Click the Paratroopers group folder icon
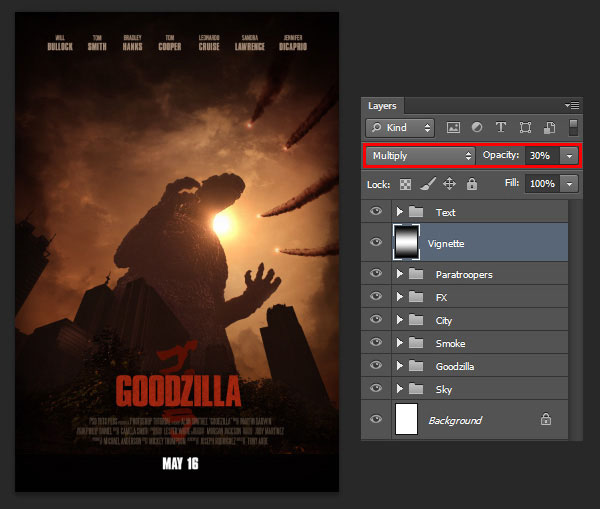This screenshot has width=600, height=509. coord(416,274)
